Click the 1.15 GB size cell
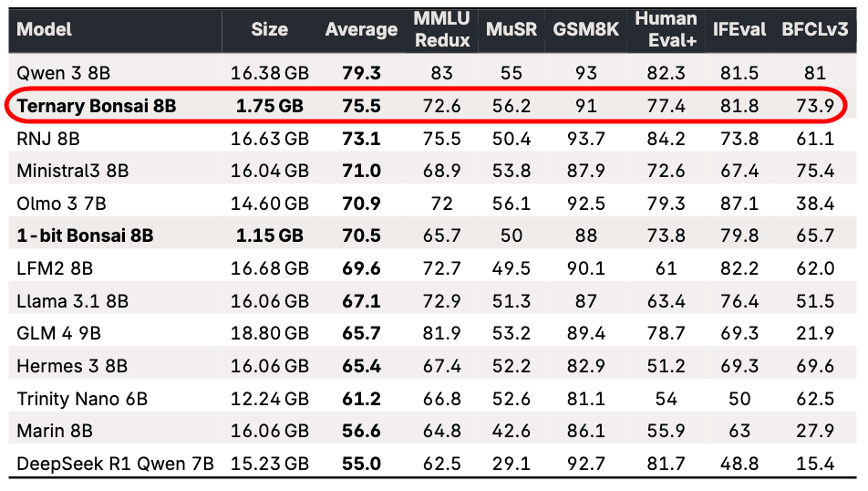Image resolution: width=868 pixels, height=491 pixels. [269, 235]
